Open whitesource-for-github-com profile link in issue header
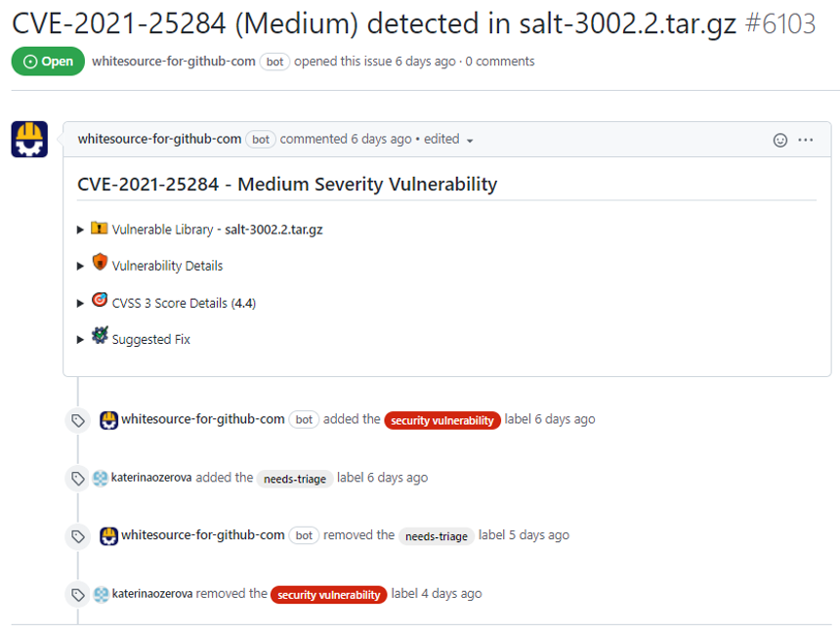The width and height of the screenshot is (840, 634). (174, 62)
